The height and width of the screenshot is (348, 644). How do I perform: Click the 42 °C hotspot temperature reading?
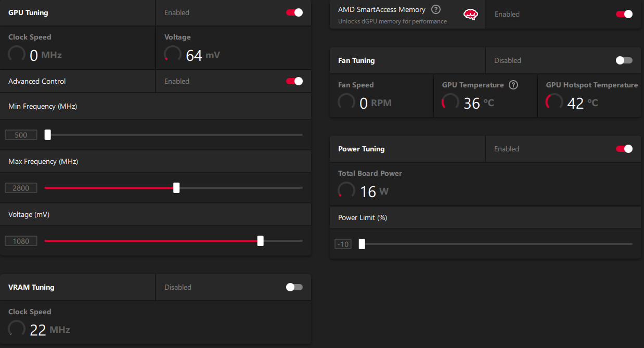[583, 103]
